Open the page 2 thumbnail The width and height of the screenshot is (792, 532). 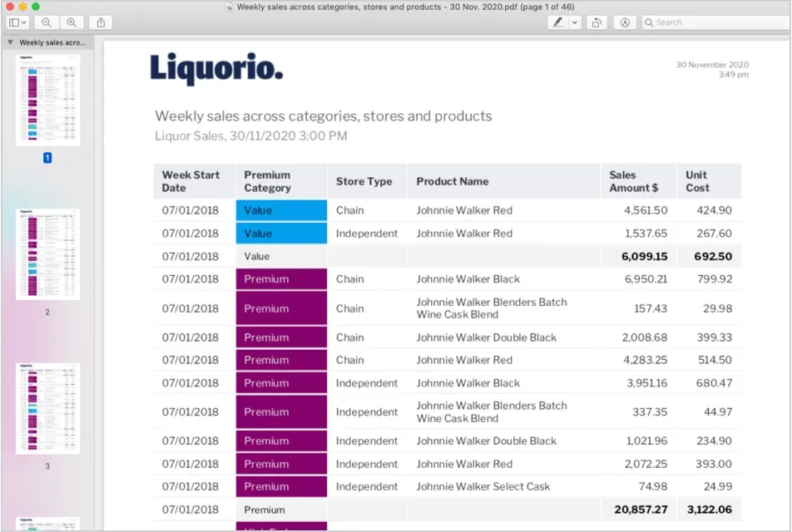tap(47, 254)
